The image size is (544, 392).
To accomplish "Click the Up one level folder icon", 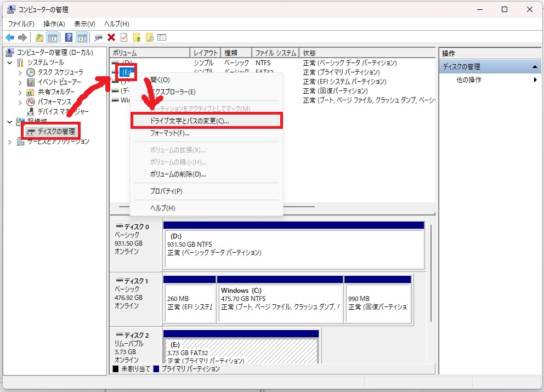I will click(x=39, y=37).
